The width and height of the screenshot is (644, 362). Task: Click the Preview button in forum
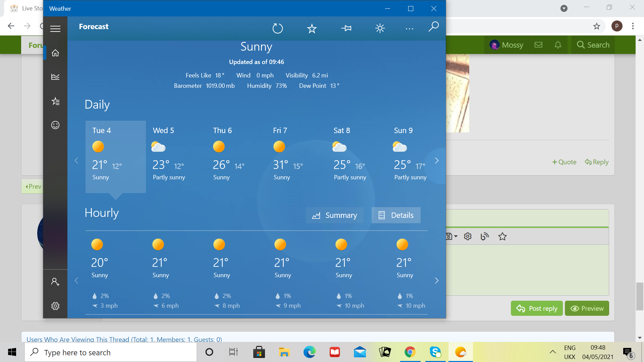[x=587, y=308]
